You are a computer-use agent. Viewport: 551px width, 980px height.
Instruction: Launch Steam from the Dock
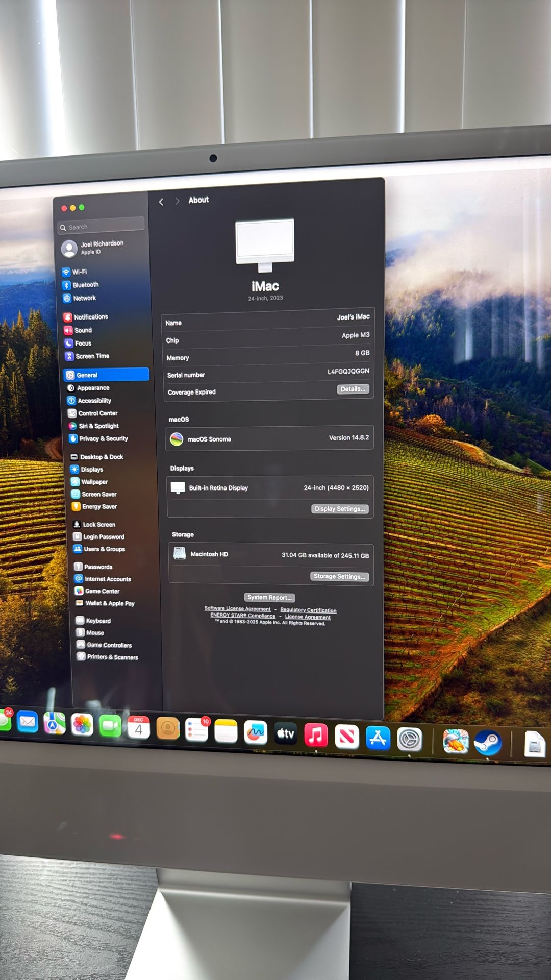487,742
